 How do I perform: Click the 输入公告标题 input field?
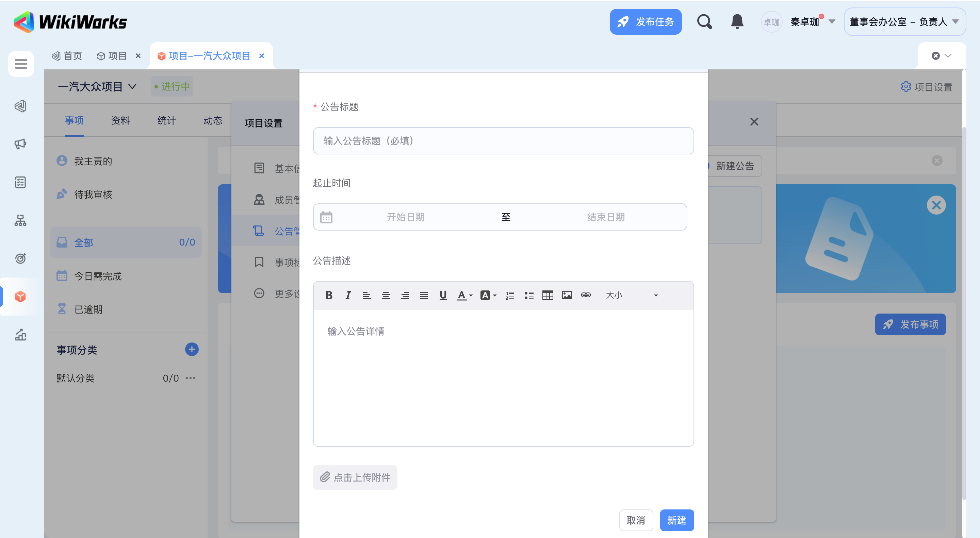(503, 141)
